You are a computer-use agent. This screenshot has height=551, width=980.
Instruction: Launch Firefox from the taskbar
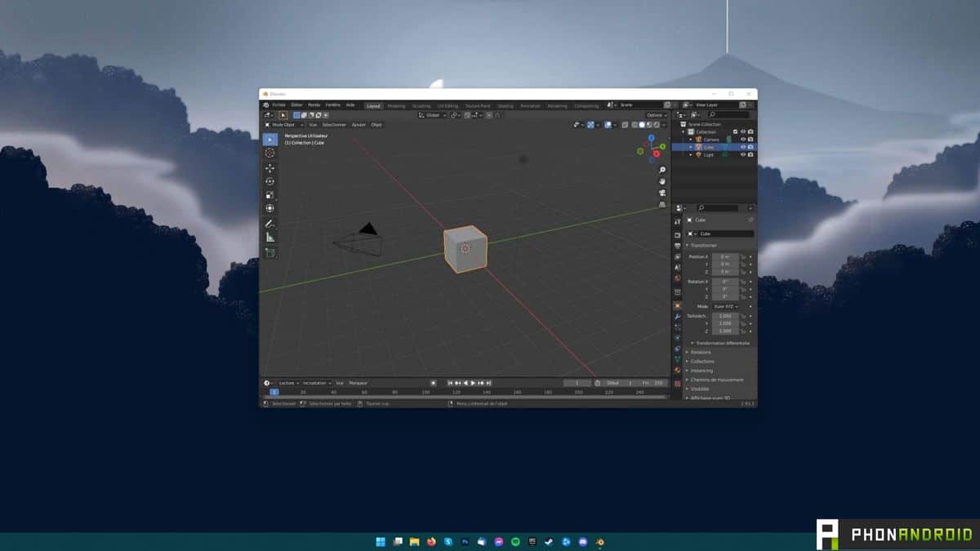(x=431, y=541)
